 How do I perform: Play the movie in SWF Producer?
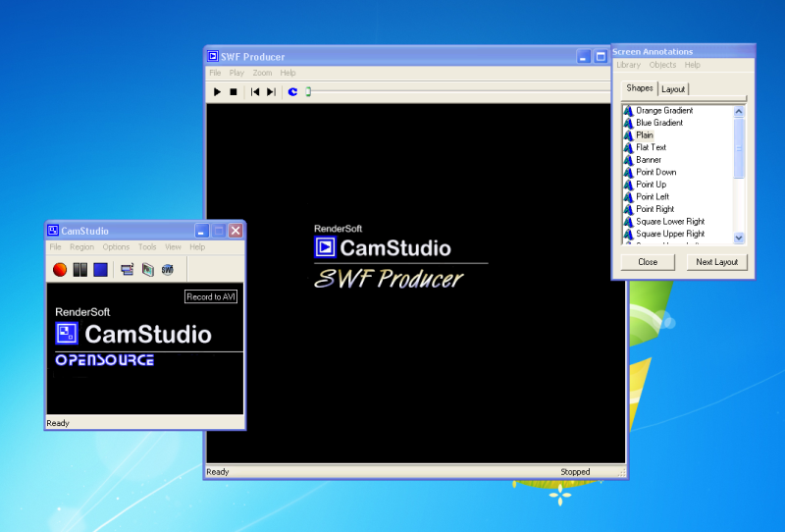point(217,91)
